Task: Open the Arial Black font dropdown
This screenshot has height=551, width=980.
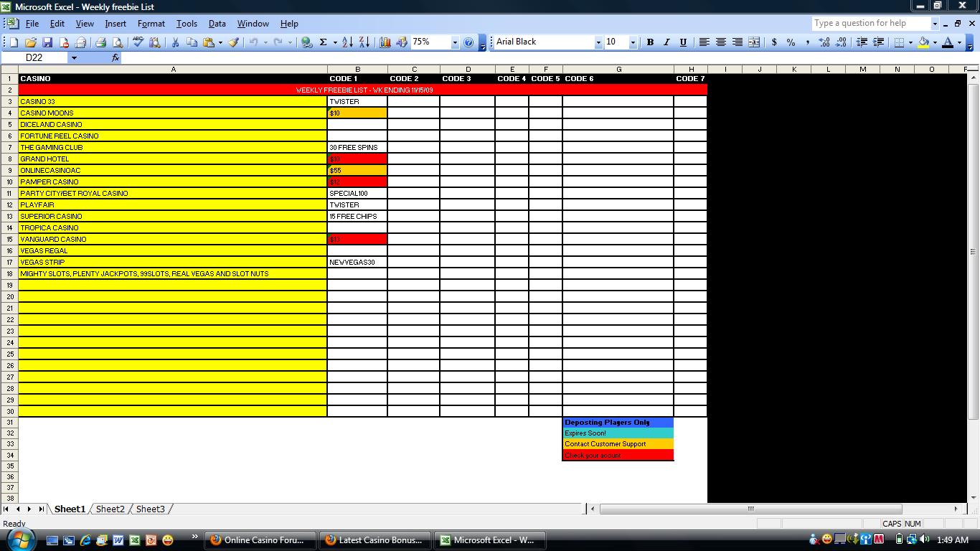Action: [x=598, y=42]
